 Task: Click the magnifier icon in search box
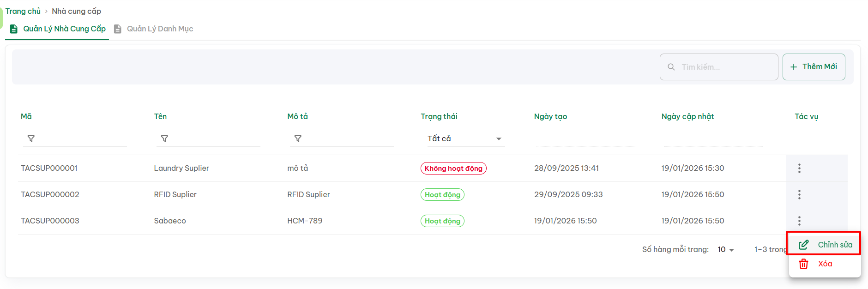[x=671, y=67]
